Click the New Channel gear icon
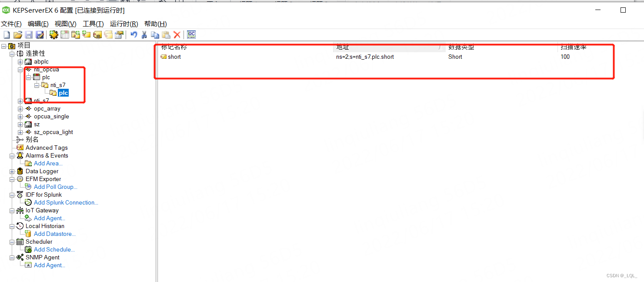The image size is (644, 282). (x=53, y=35)
